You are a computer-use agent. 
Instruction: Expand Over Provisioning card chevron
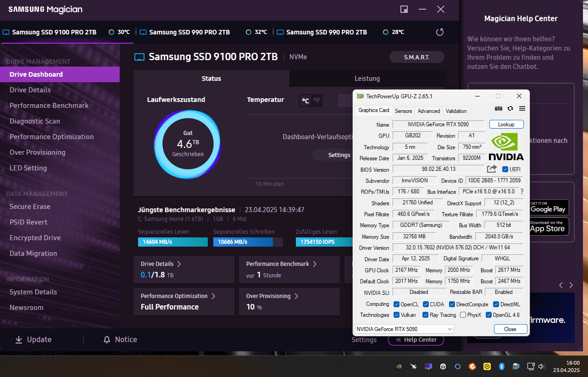[x=296, y=296]
